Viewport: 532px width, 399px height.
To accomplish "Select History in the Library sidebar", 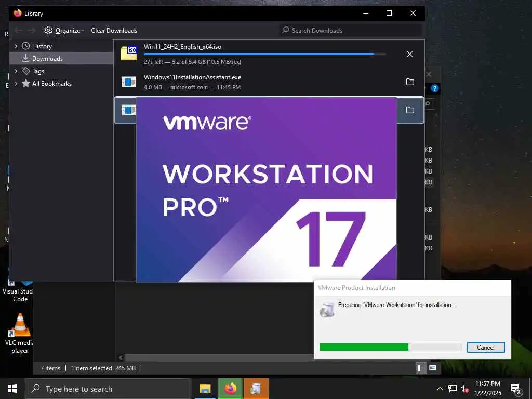I will 42,46.
